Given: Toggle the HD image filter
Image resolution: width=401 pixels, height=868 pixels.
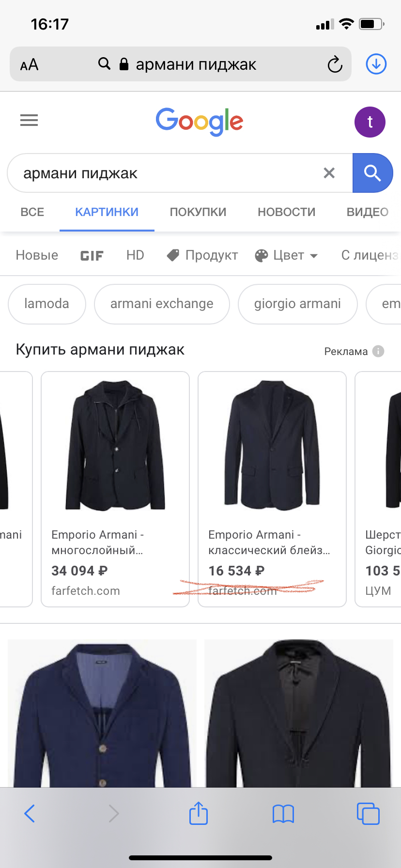Looking at the screenshot, I should point(135,255).
